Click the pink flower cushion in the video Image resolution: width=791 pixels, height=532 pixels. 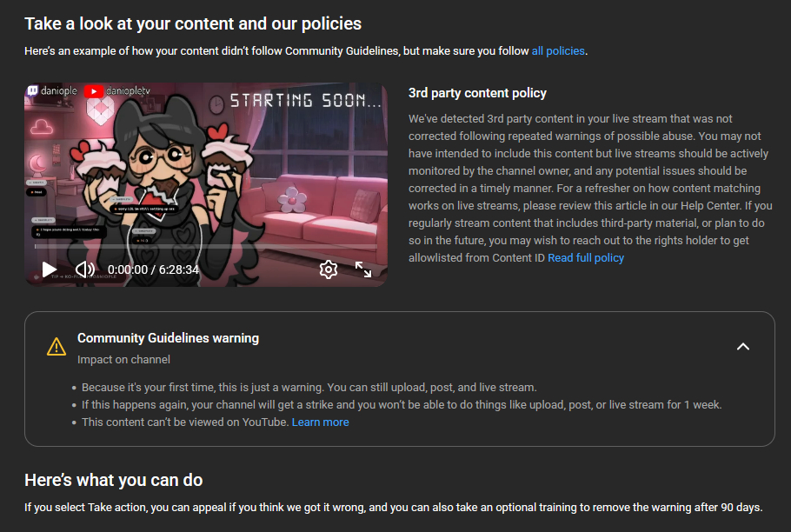point(292,199)
